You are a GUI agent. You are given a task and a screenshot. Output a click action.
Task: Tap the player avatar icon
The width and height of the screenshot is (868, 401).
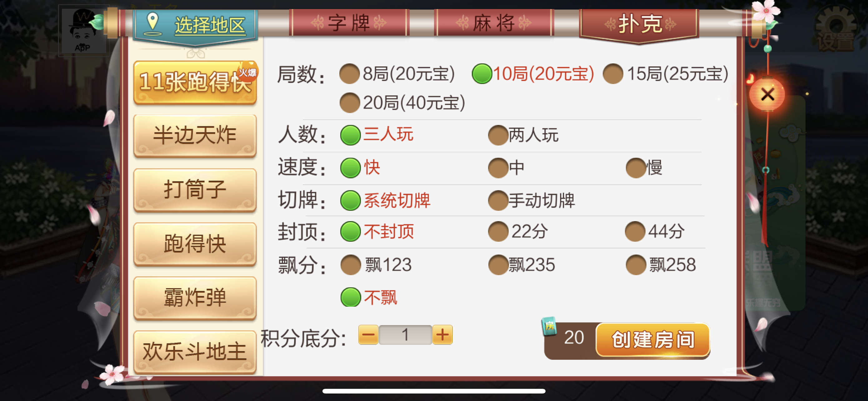tap(83, 30)
